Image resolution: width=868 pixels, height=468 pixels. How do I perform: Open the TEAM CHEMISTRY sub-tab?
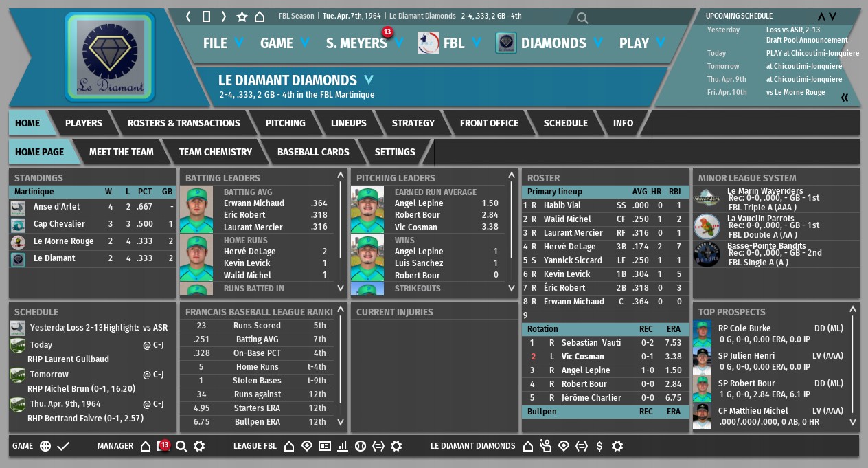tap(215, 152)
